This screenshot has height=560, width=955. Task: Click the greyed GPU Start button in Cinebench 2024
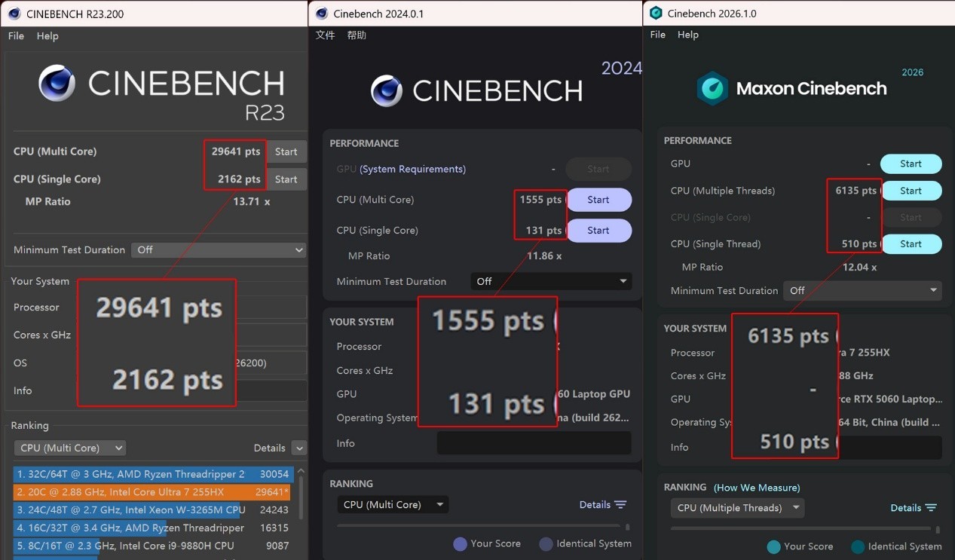598,169
